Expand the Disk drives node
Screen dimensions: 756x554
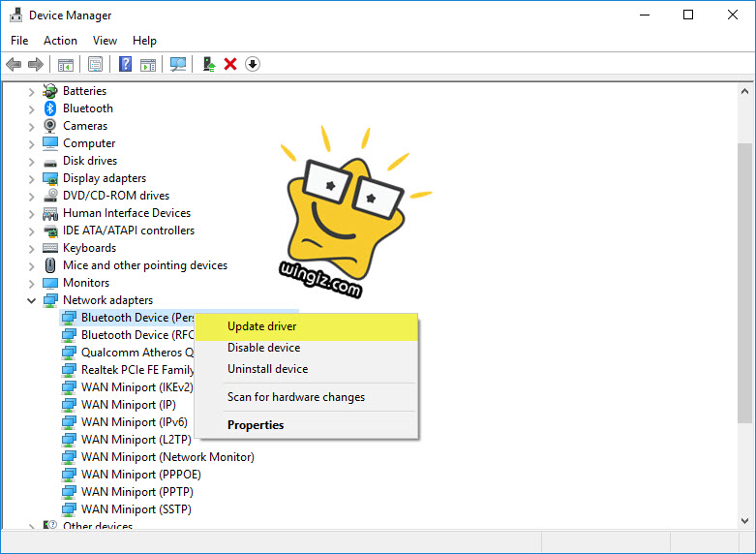pos(31,161)
